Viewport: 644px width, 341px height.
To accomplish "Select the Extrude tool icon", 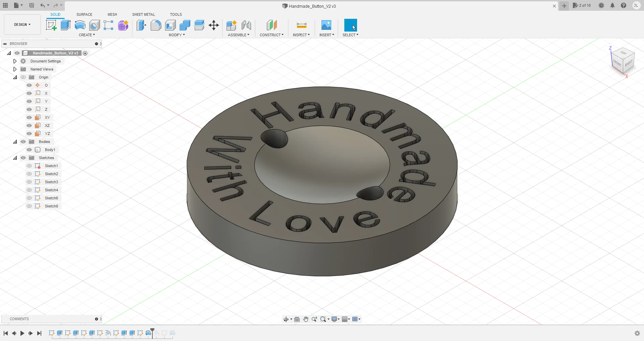I will coord(65,25).
